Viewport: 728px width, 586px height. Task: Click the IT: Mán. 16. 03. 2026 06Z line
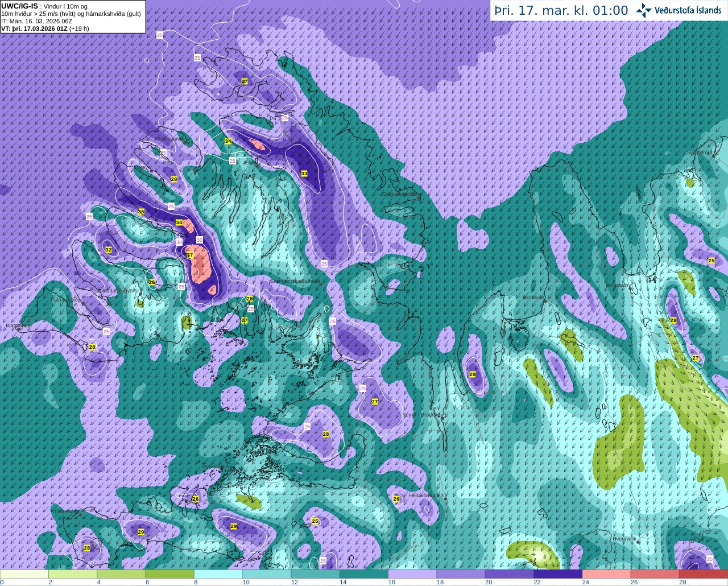37,21
